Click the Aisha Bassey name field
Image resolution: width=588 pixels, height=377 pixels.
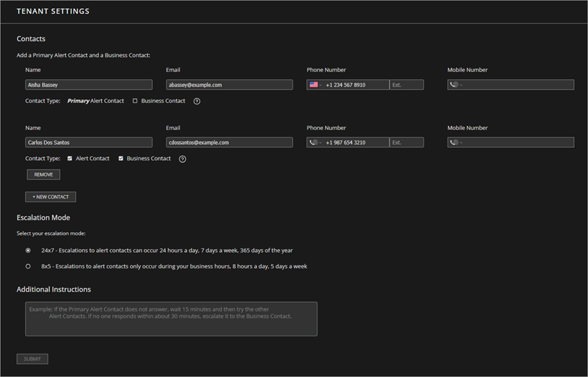point(89,84)
